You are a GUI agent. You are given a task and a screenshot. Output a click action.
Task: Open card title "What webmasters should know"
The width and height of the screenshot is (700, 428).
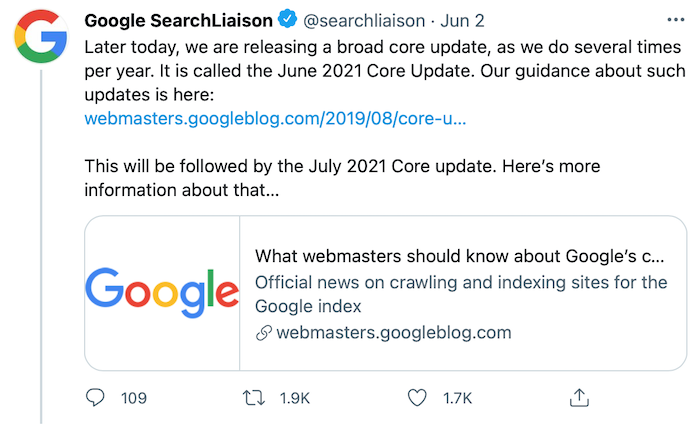tap(459, 256)
